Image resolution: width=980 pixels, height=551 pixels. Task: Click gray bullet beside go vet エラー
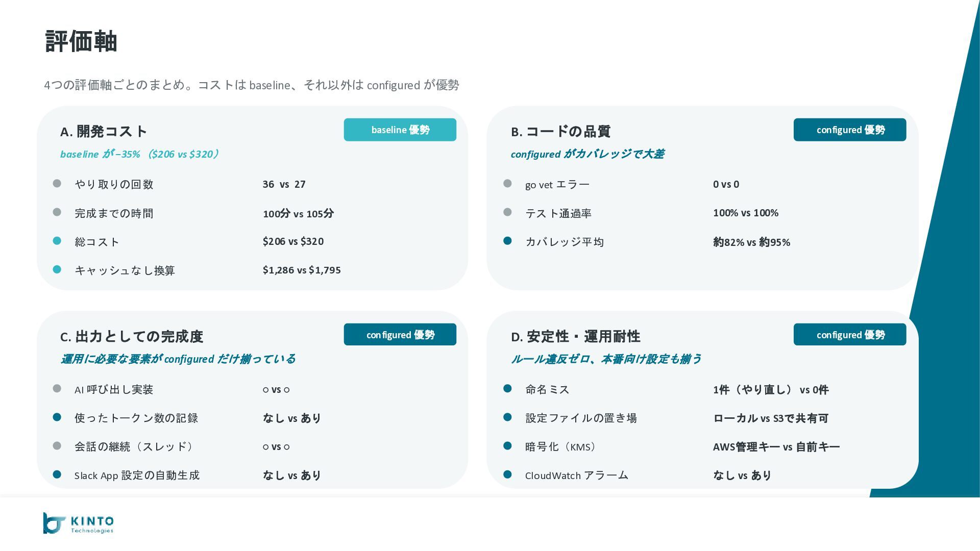(x=507, y=184)
